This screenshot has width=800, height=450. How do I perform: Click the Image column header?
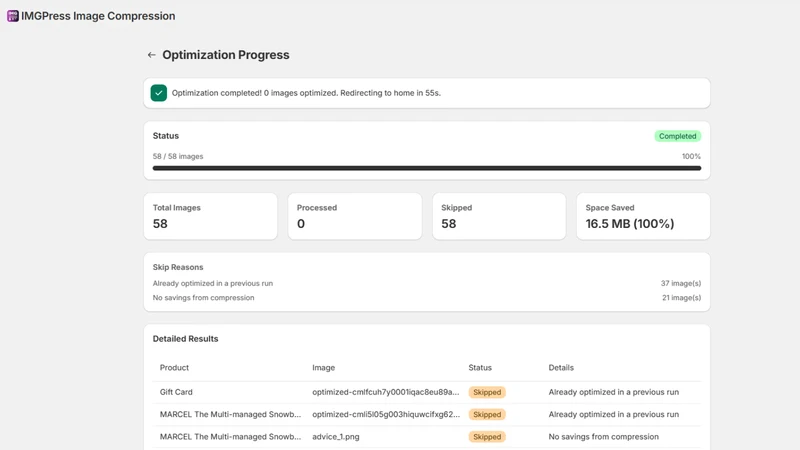coord(323,367)
